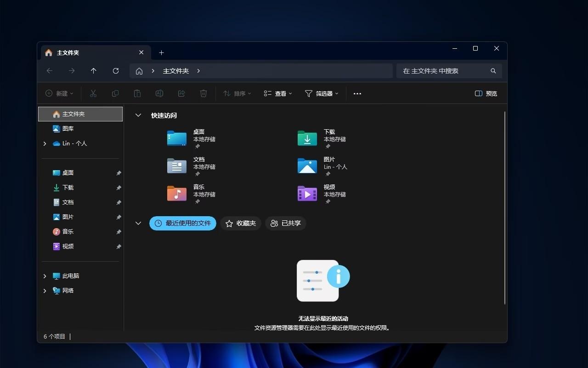588x368 pixels.
Task: Refresh the current folder view
Action: pos(116,71)
